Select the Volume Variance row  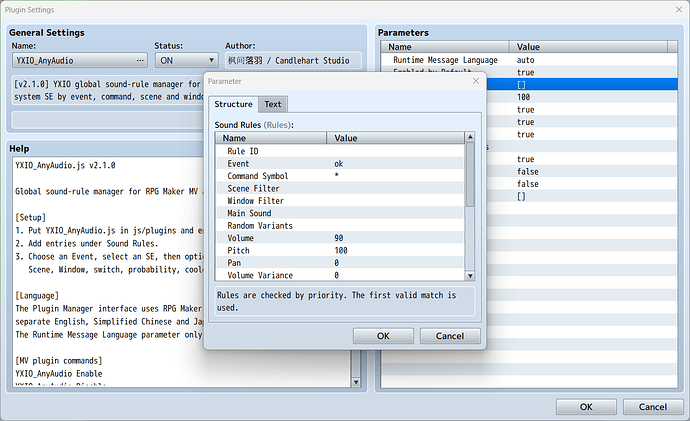click(x=340, y=275)
